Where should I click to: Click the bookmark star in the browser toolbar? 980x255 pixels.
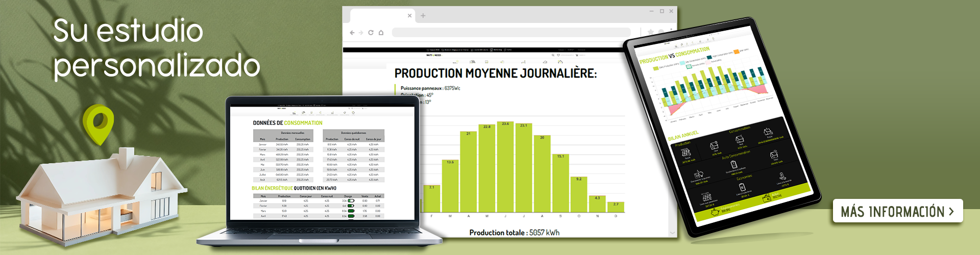click(650, 32)
